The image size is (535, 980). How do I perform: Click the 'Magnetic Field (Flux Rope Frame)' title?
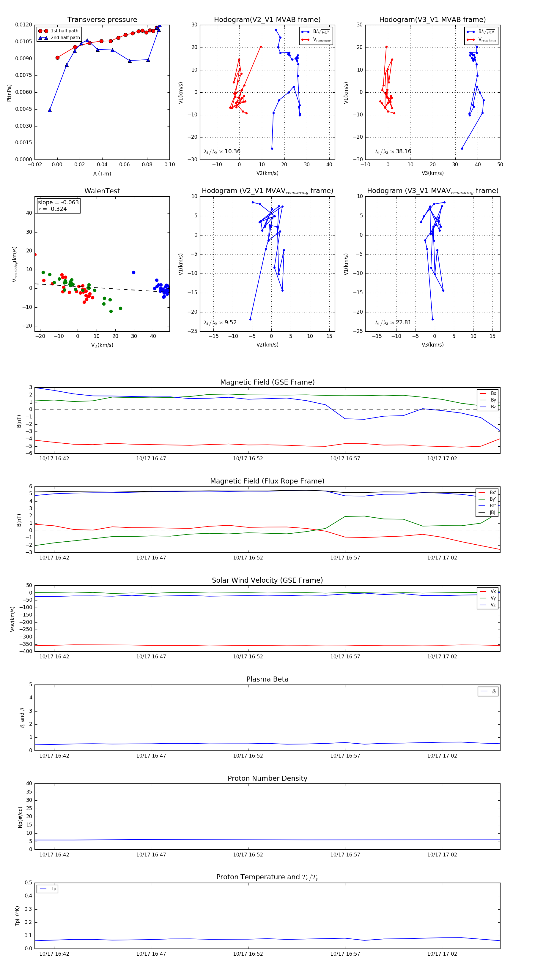tap(267, 481)
